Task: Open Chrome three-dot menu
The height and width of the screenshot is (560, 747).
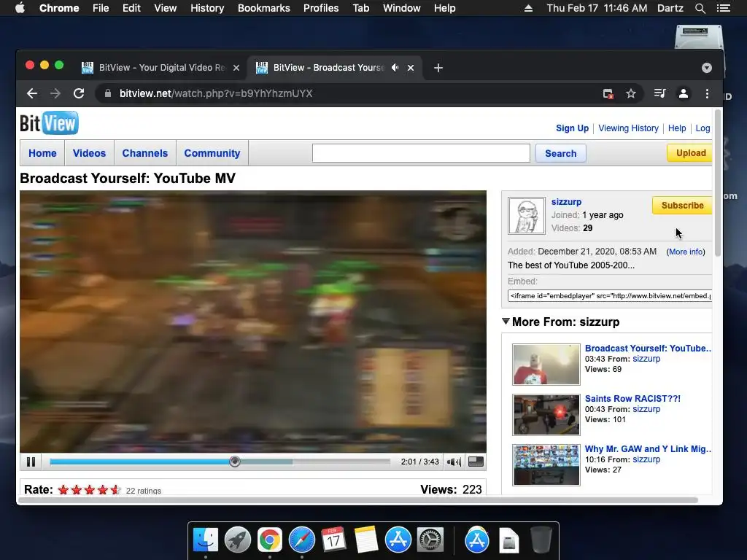Action: tap(707, 93)
